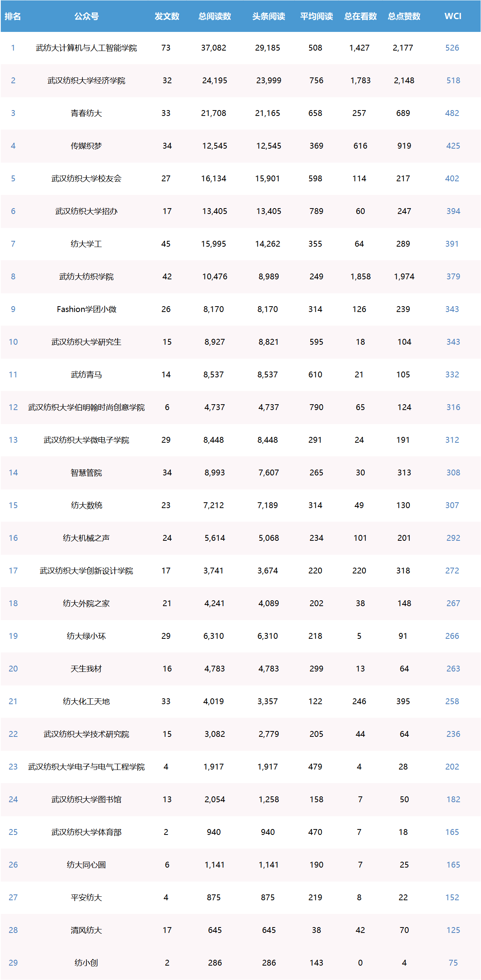
Task: Open Fashion学团小微 account name
Action: click(x=86, y=309)
